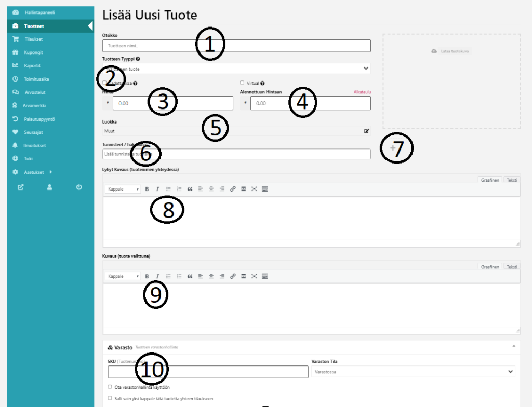Open Kappale format dropdown in Lyhyt Kuvaus editor
This screenshot has height=407, width=532.
pyautogui.click(x=123, y=189)
